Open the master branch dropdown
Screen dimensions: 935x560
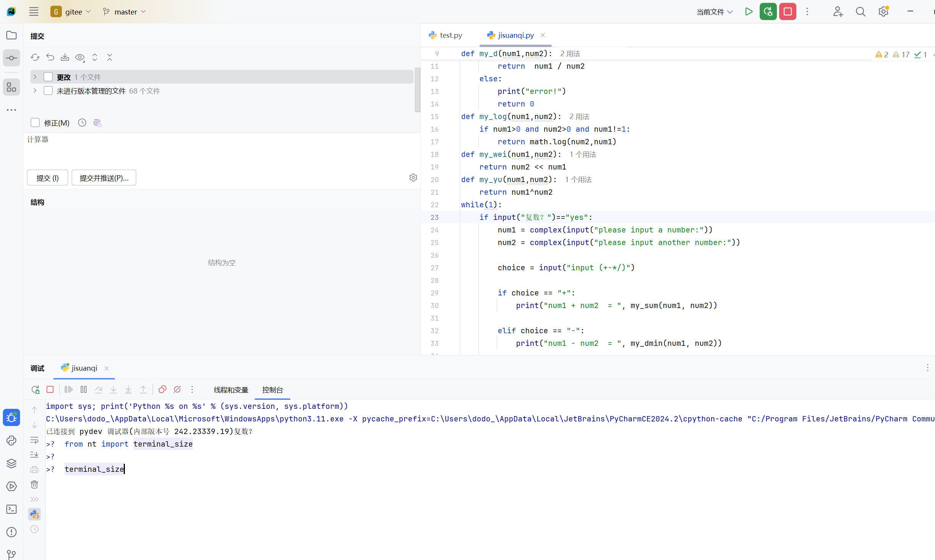tap(125, 12)
